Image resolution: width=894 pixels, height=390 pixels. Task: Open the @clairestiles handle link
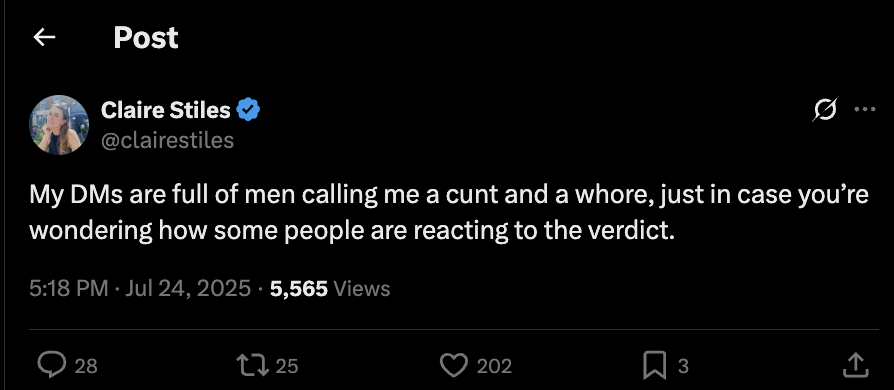click(167, 140)
